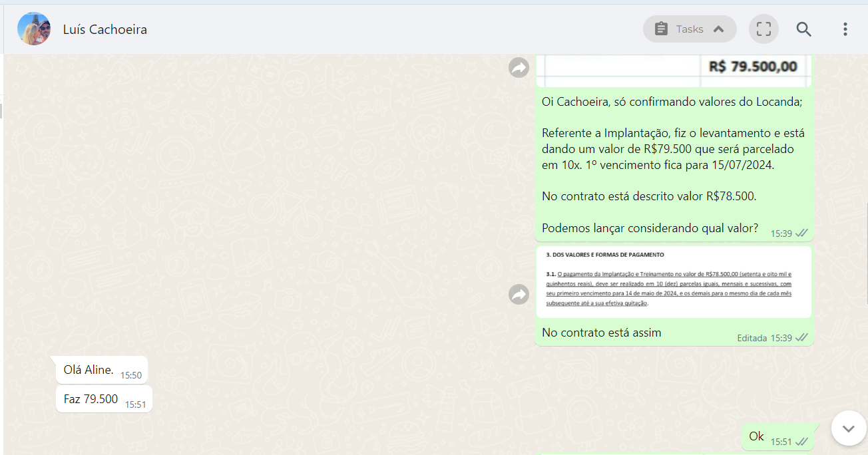Click read-receipt checkmarks on the "Ok" message
Screen dimensions: 868x455
coord(802,442)
